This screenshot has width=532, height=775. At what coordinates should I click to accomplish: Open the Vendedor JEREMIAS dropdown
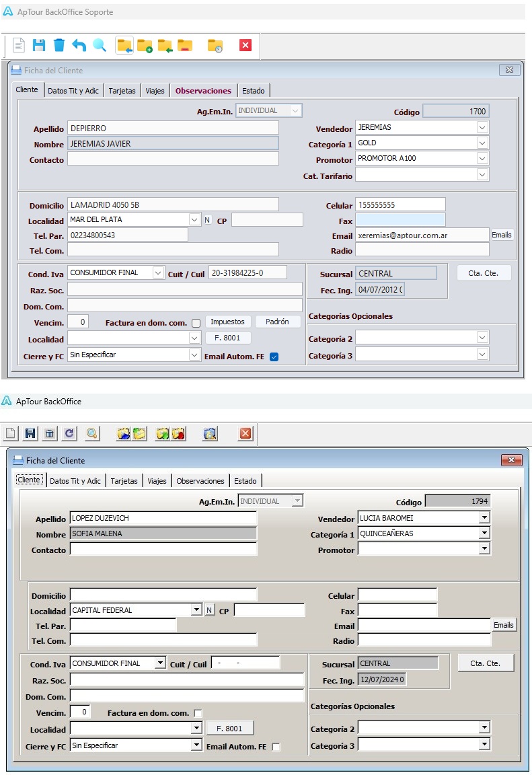coord(482,128)
